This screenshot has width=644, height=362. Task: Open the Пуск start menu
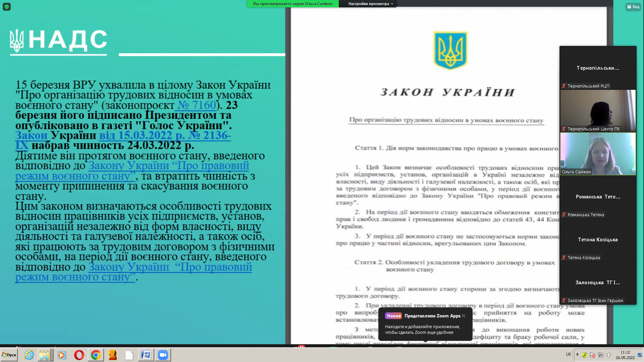(9, 355)
